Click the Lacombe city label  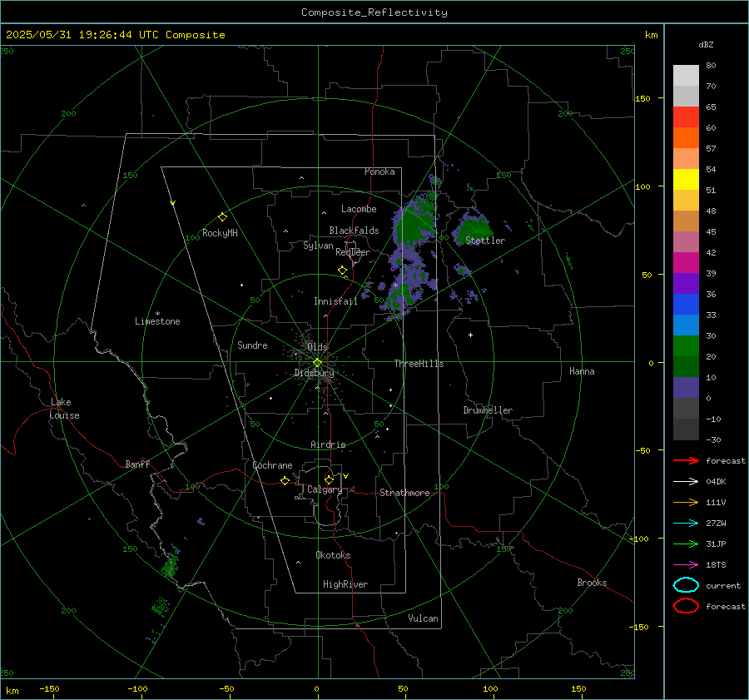point(359,209)
